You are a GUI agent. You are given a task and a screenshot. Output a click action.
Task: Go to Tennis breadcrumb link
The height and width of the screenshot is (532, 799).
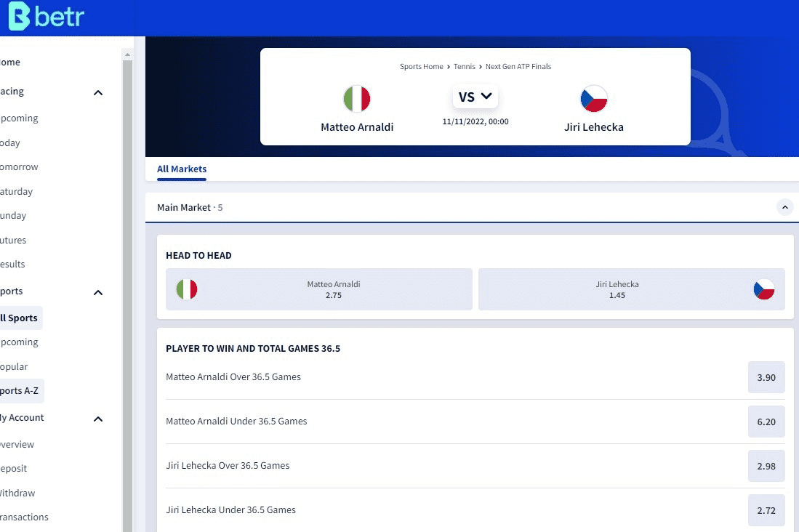click(x=465, y=67)
